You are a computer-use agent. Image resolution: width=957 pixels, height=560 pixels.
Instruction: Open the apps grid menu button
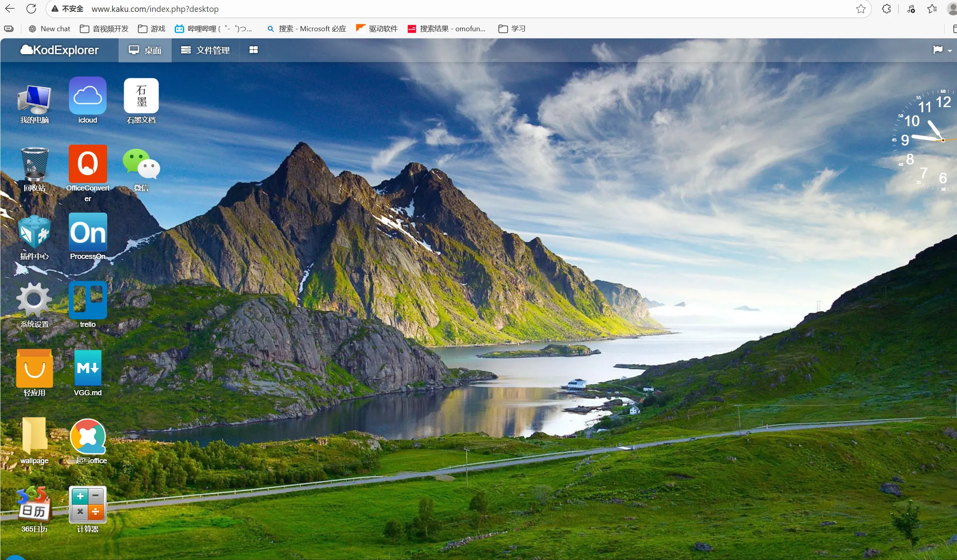(x=253, y=50)
